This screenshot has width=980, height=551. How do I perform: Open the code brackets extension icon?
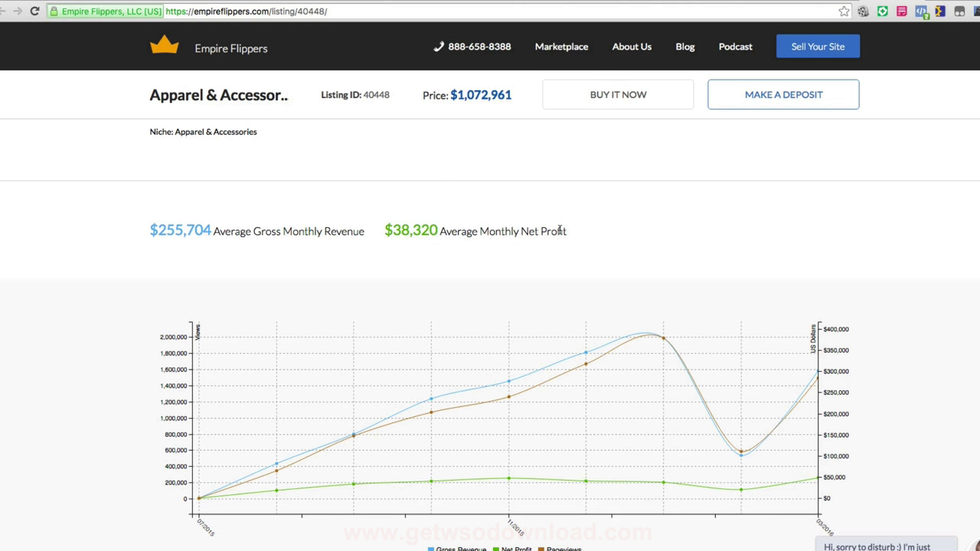coord(921,11)
